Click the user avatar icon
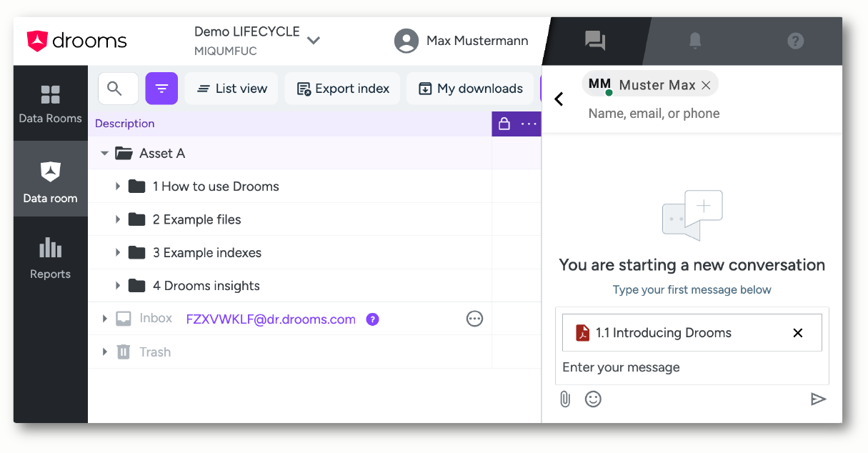The width and height of the screenshot is (868, 453). pos(406,41)
